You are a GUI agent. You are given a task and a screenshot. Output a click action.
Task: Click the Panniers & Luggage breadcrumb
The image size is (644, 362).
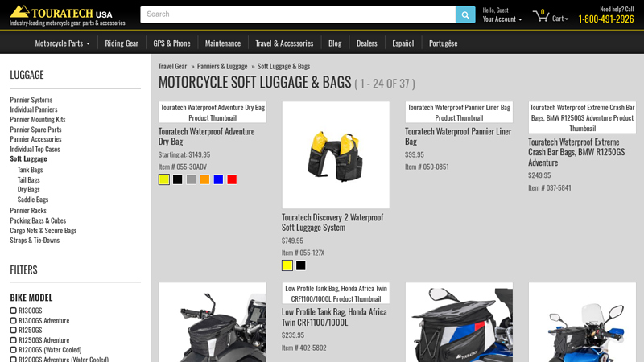point(222,66)
